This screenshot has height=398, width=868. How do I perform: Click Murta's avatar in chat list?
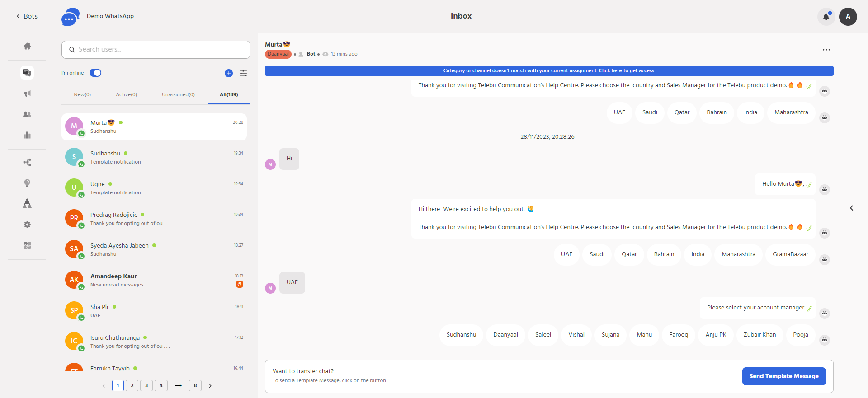[74, 126]
